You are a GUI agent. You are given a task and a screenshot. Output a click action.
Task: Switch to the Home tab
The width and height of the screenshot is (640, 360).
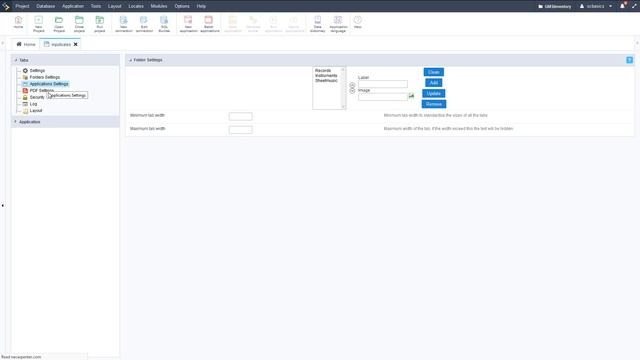(x=26, y=44)
